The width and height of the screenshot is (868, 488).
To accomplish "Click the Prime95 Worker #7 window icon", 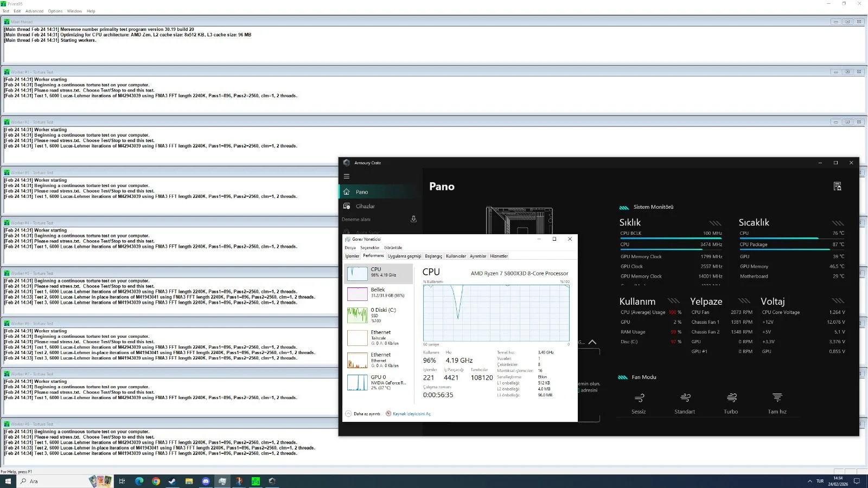I will 7,374.
